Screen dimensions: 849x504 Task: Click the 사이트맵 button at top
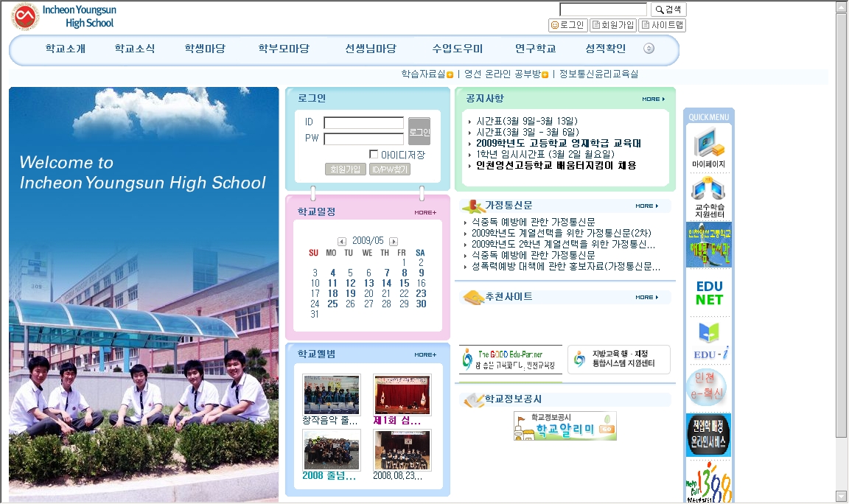pos(662,25)
